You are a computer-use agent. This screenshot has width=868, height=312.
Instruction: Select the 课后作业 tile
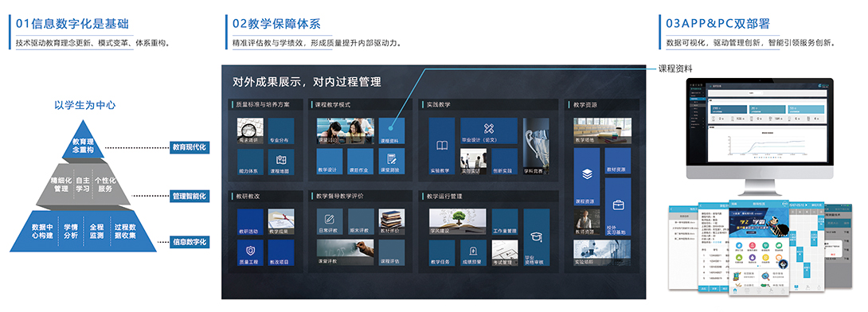tap(361, 162)
